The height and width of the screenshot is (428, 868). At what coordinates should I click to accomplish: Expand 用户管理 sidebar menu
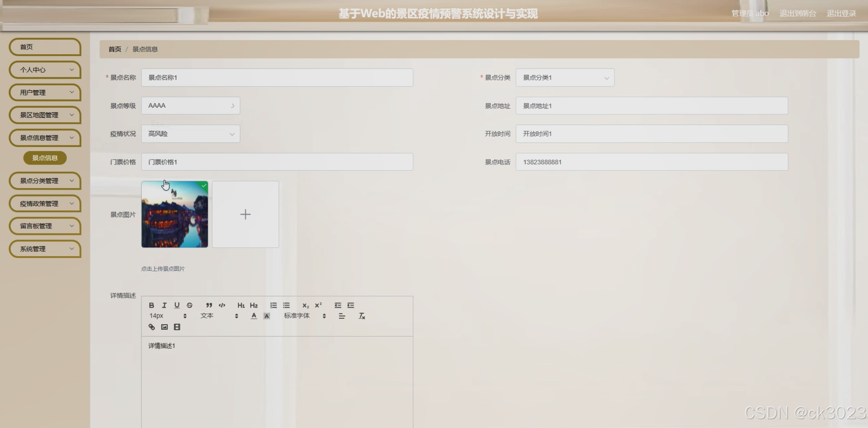tap(45, 92)
